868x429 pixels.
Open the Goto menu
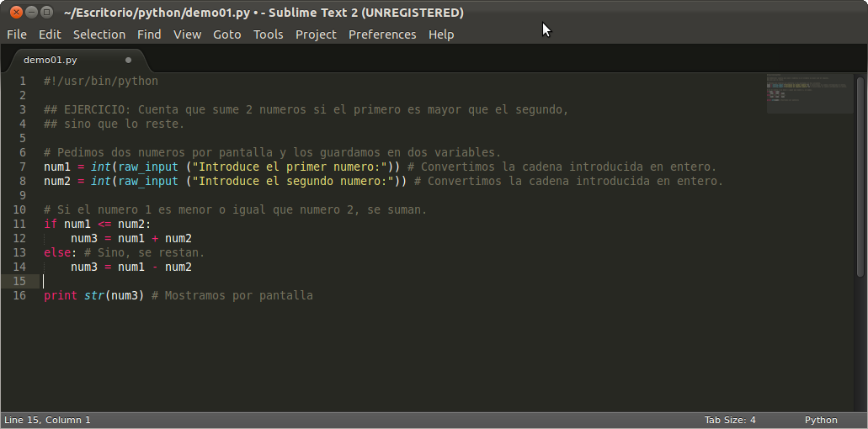[x=227, y=34]
